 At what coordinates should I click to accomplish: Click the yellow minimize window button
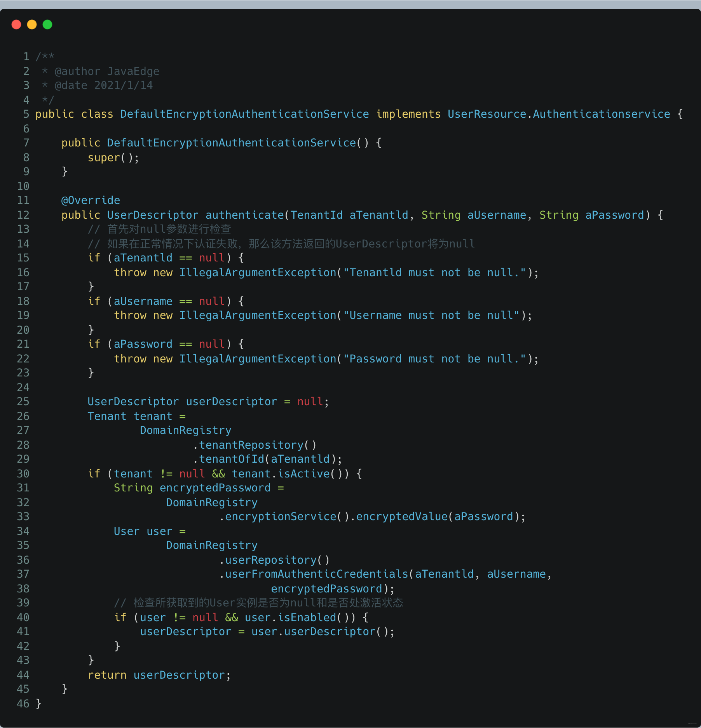32,24
